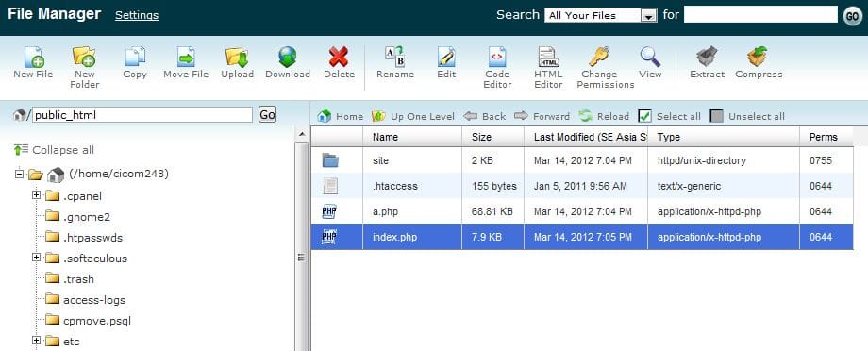Click the Download globe icon
This screenshot has height=351, width=868.
(288, 57)
